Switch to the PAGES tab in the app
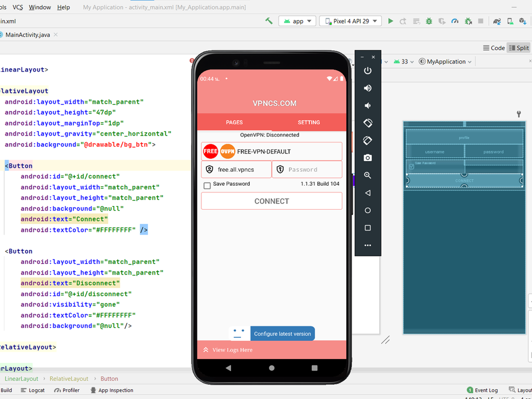 tap(234, 122)
